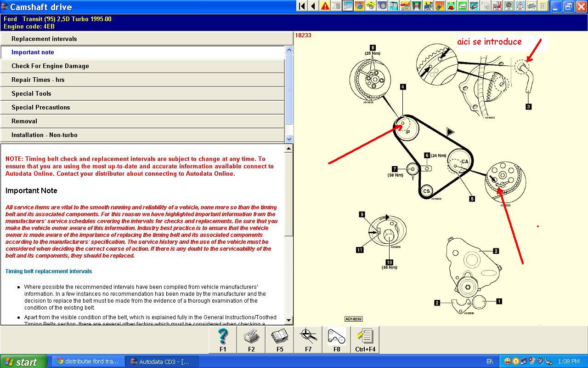Open Check For Engine Damage topic
The height and width of the screenshot is (368, 588).
[x=142, y=66]
